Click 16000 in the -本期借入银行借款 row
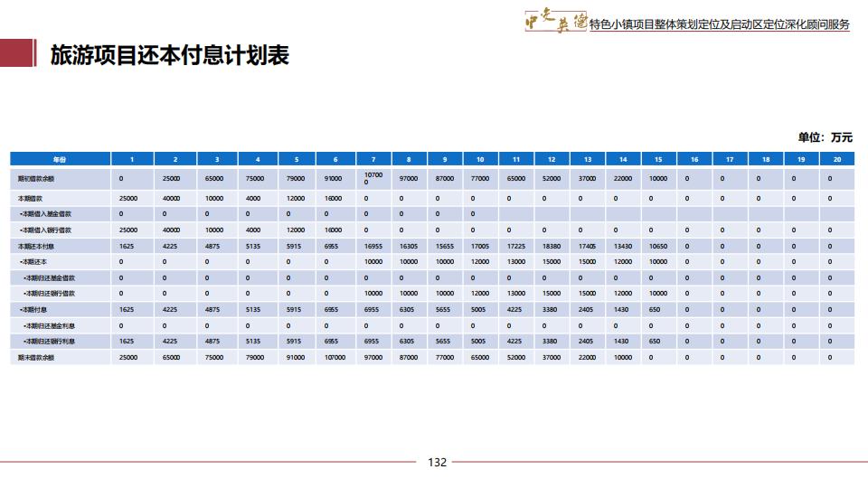 (x=334, y=230)
